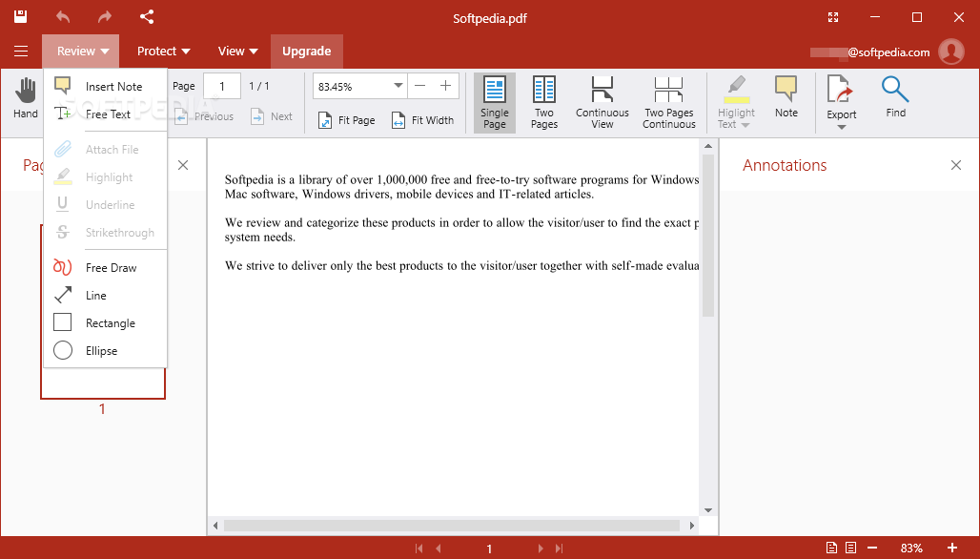The image size is (980, 559).
Task: Select page 1 thumbnail
Action: coord(103,311)
